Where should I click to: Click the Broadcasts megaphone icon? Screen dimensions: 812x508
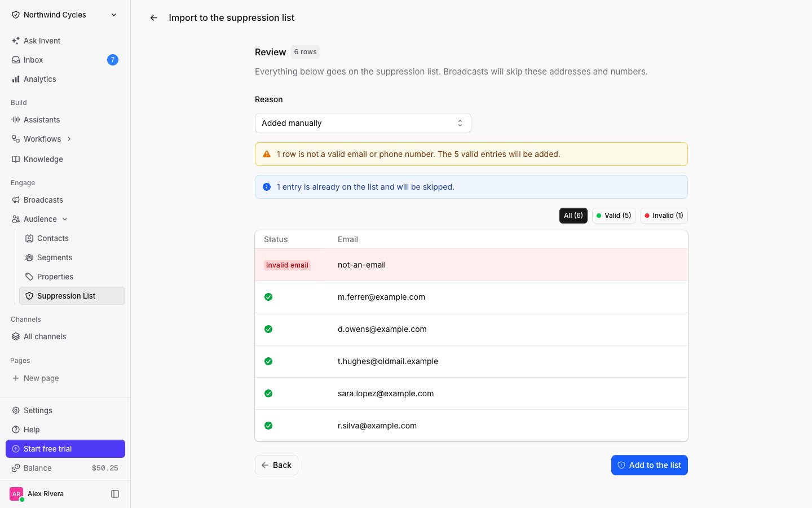click(x=16, y=200)
